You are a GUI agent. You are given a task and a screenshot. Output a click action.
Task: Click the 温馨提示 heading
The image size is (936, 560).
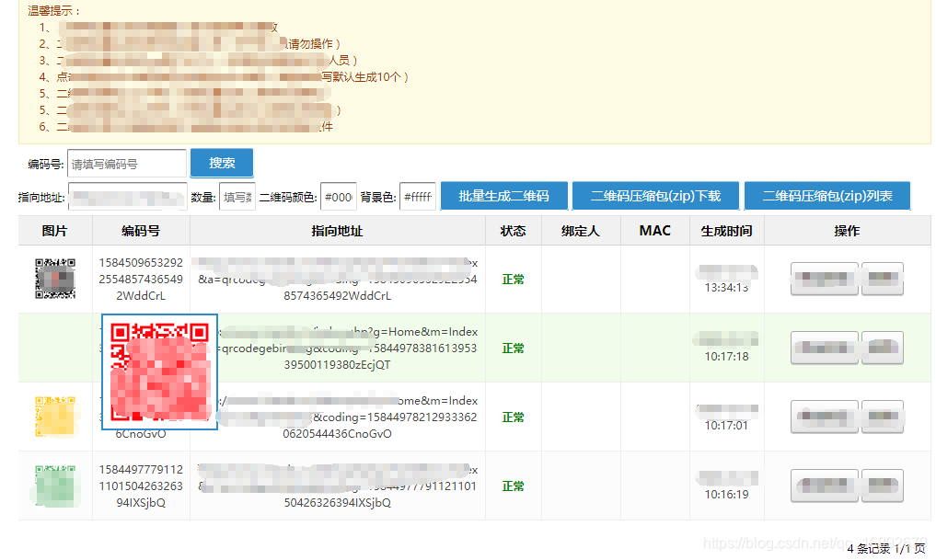click(x=53, y=11)
